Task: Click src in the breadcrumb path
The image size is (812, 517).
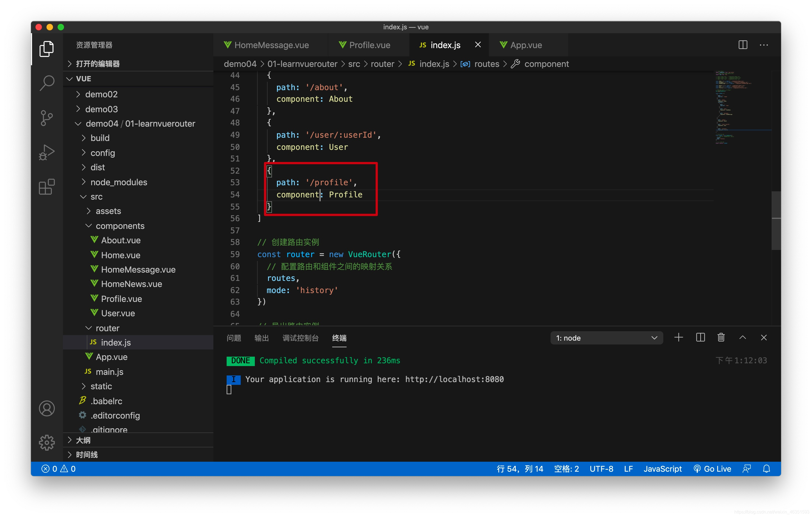Action: pos(354,64)
